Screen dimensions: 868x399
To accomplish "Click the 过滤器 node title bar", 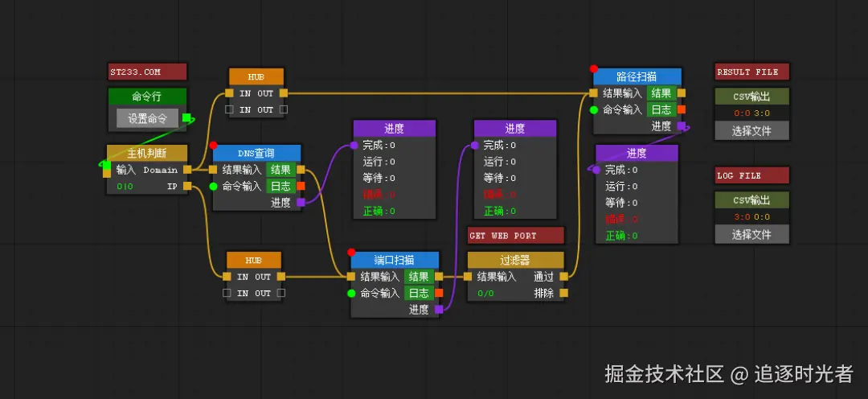I will 515,261.
